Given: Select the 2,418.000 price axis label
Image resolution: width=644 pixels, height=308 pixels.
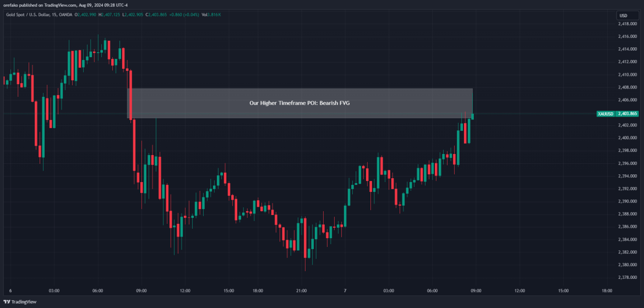Looking at the screenshot, I should [627, 24].
